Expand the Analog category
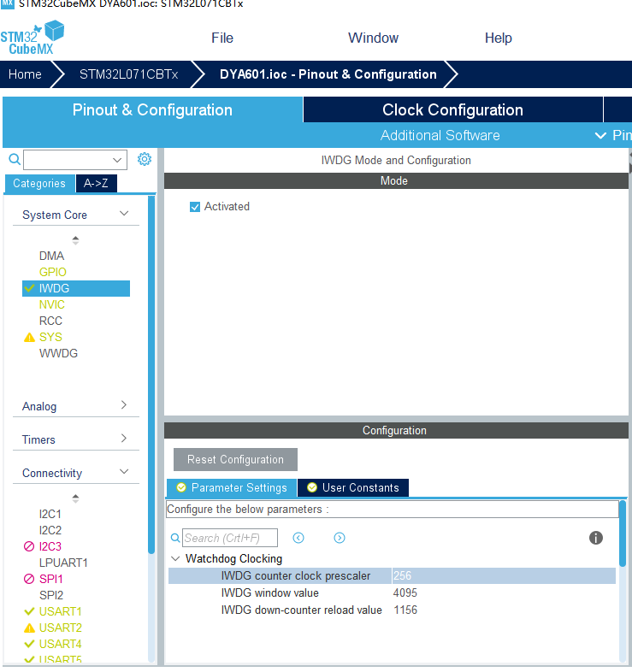This screenshot has width=632, height=672. tap(124, 405)
